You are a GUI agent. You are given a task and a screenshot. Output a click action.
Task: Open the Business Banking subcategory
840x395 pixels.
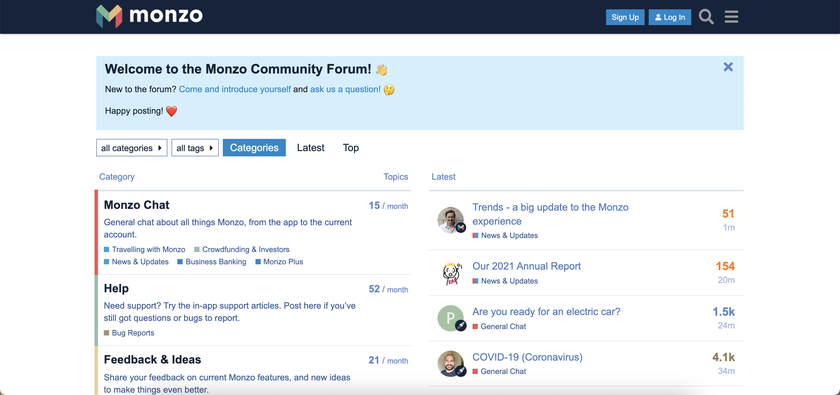pyautogui.click(x=212, y=262)
